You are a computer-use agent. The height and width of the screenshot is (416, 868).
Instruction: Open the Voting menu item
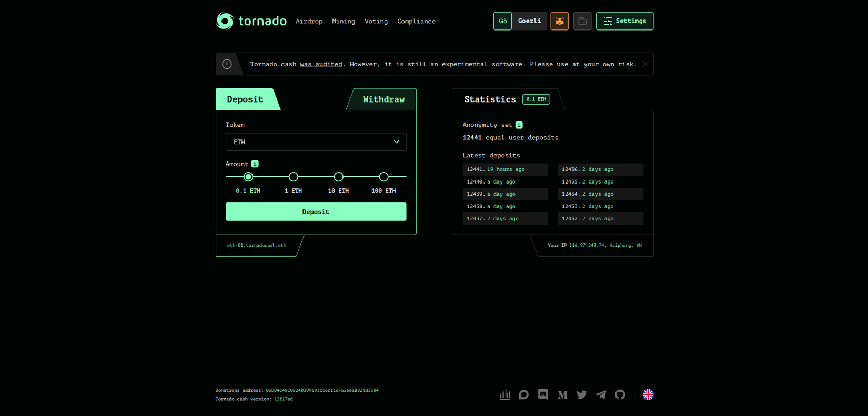pyautogui.click(x=376, y=22)
